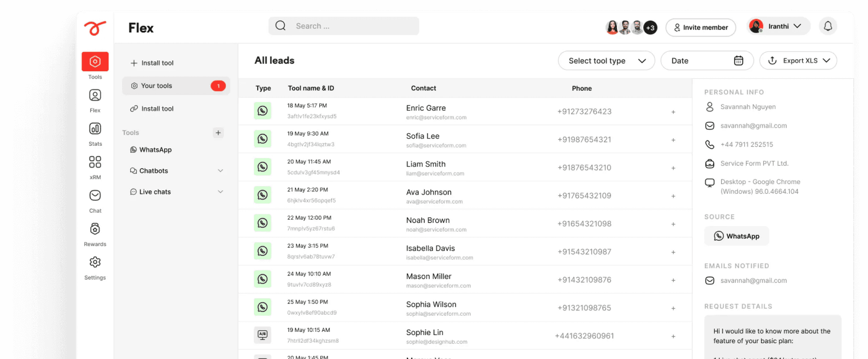Click the +3 more members badge
The width and height of the screenshot is (868, 359).
click(650, 28)
